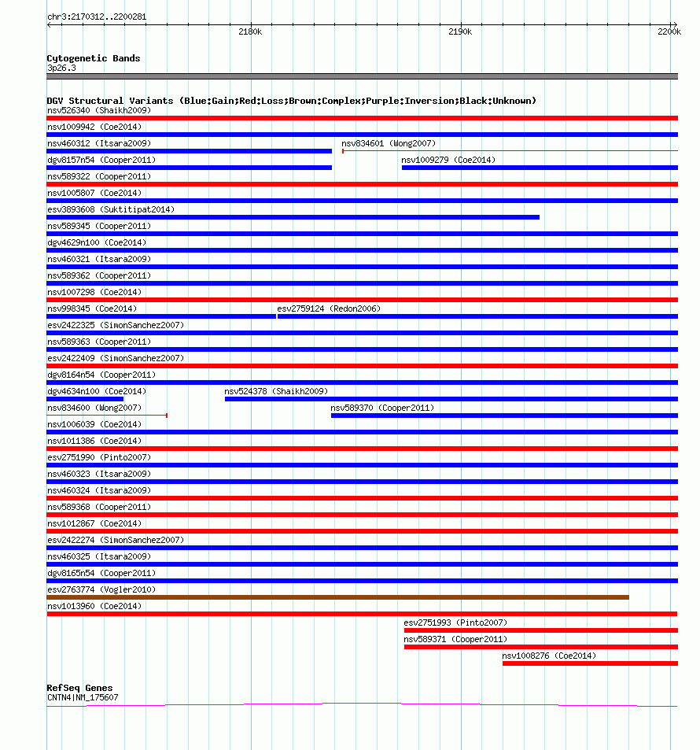The width and height of the screenshot is (700, 750).
Task: Click esv2763774 (Vogler2010) label
Action: tap(101, 589)
